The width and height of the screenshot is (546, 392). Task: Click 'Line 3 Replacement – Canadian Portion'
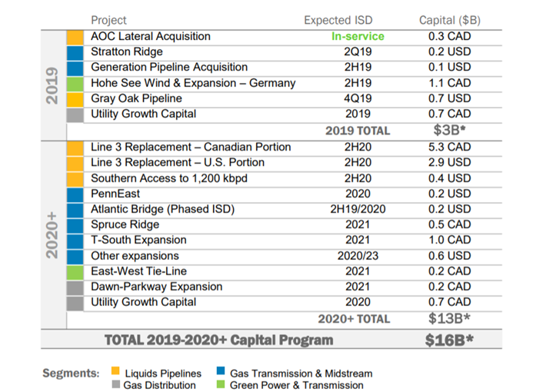(x=191, y=148)
